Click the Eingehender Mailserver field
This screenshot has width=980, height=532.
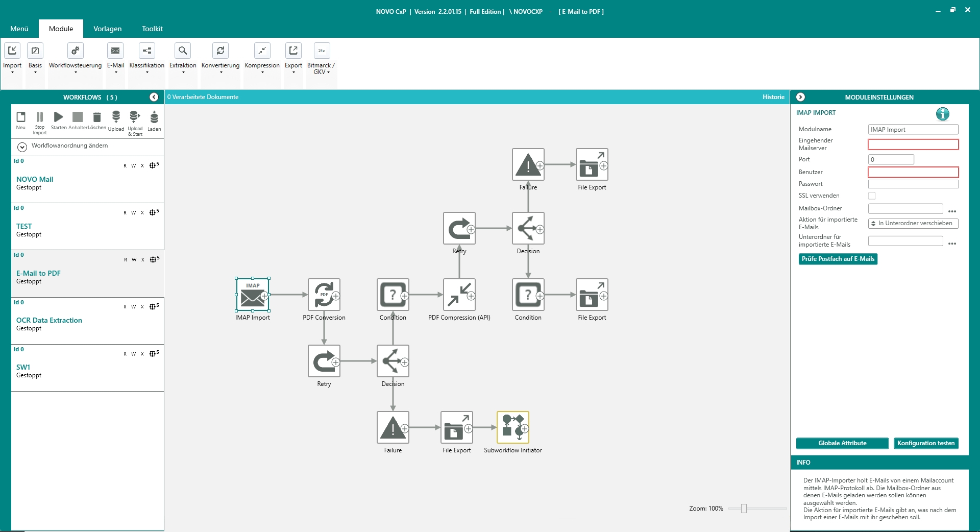click(x=913, y=144)
